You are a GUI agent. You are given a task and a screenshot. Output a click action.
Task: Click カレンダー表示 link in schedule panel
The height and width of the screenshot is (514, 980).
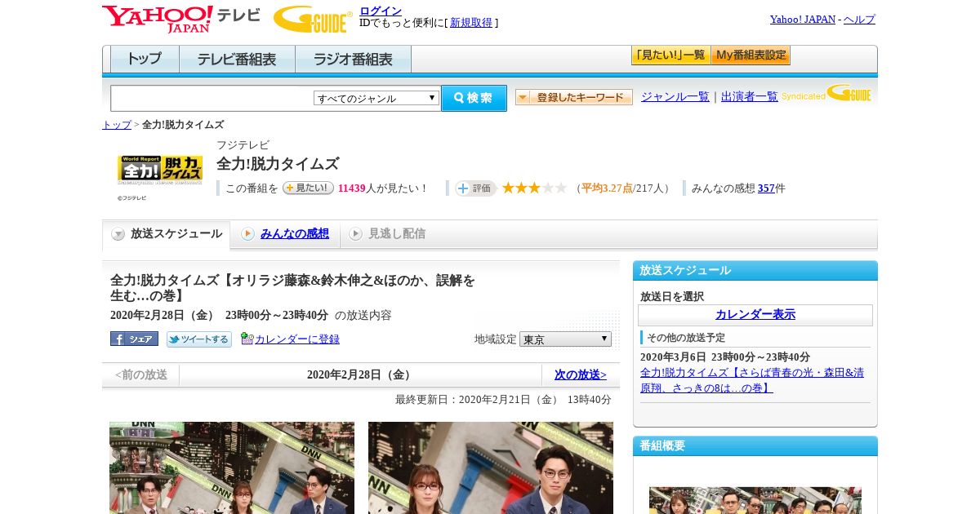click(x=755, y=315)
